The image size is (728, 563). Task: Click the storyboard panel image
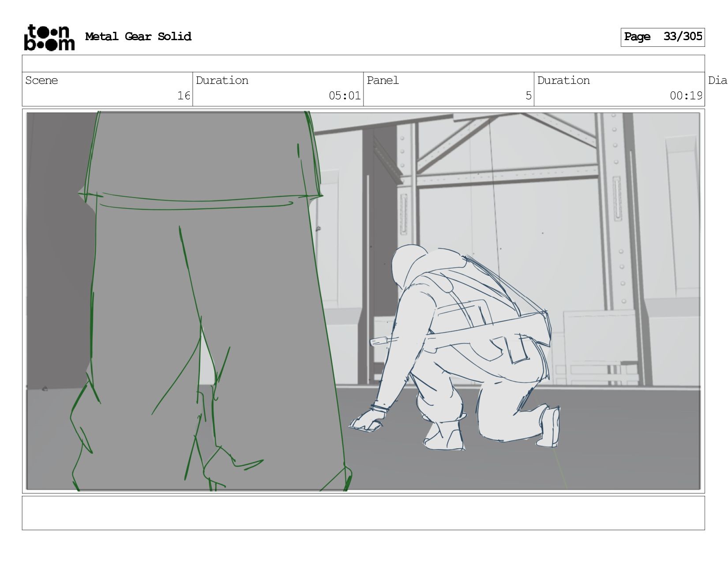(363, 301)
